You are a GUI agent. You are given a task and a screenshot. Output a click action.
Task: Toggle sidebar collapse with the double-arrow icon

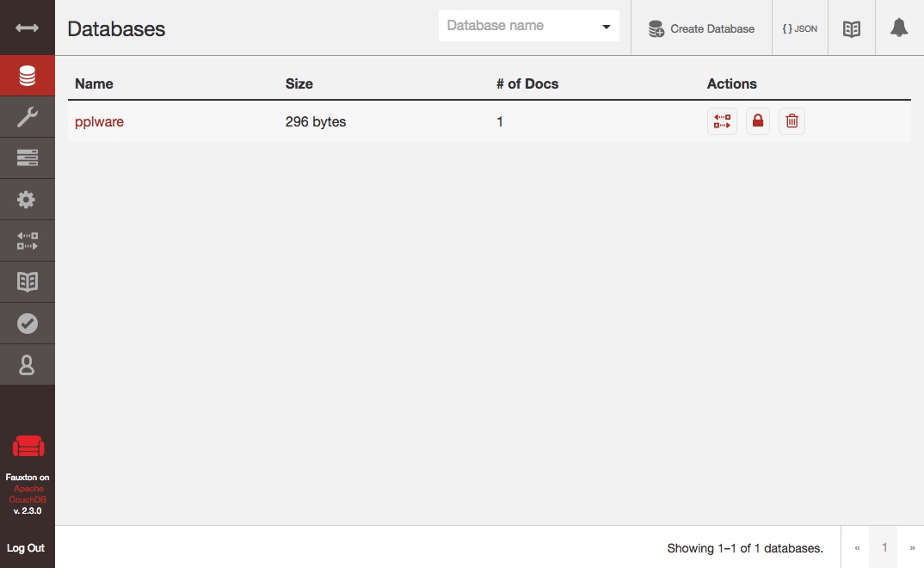coord(27,28)
